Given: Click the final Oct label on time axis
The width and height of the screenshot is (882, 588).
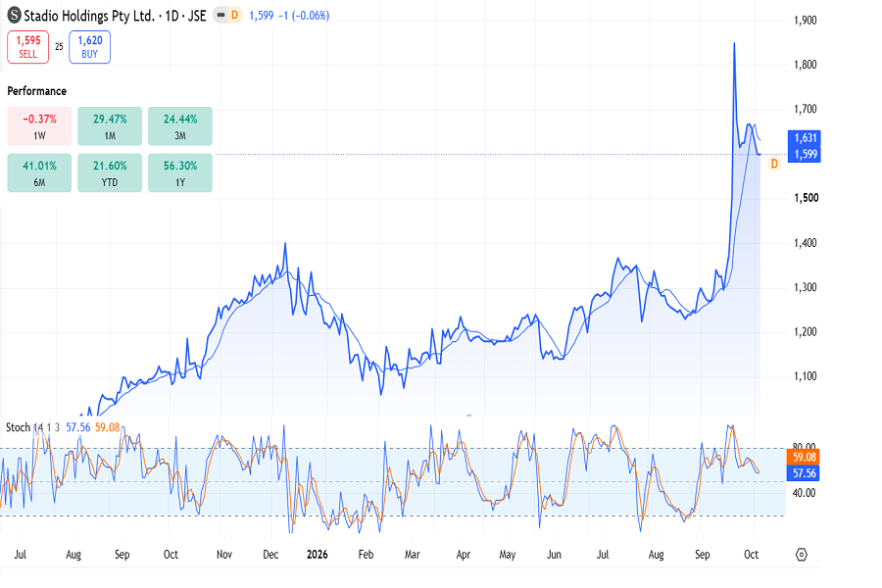Looking at the screenshot, I should [751, 555].
